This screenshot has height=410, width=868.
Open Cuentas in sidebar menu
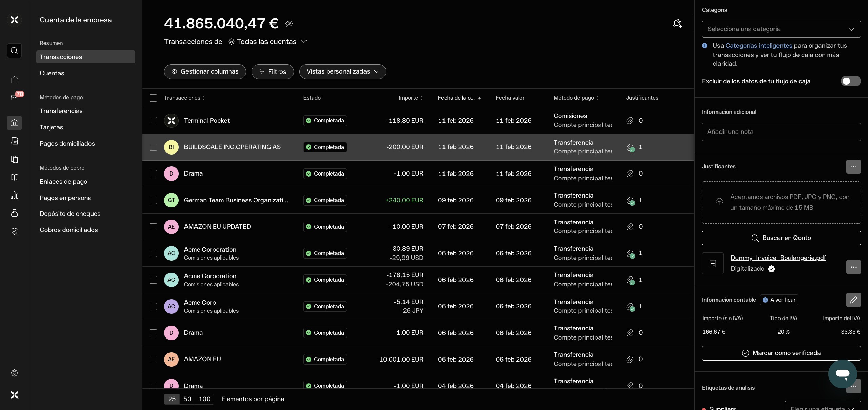coord(52,73)
